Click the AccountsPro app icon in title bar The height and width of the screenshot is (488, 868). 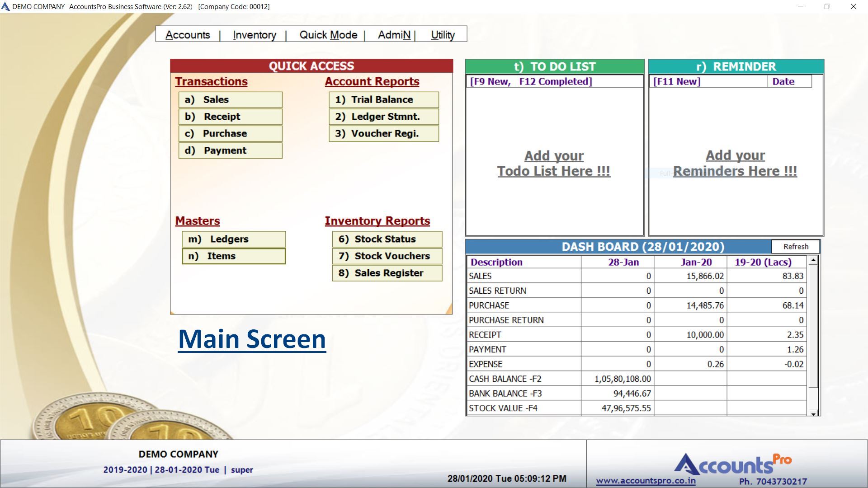click(x=5, y=6)
